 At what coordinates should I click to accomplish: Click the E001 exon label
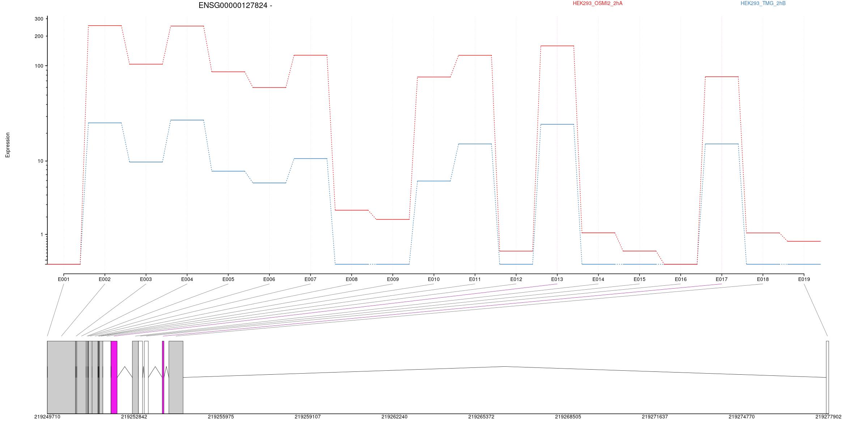(64, 279)
